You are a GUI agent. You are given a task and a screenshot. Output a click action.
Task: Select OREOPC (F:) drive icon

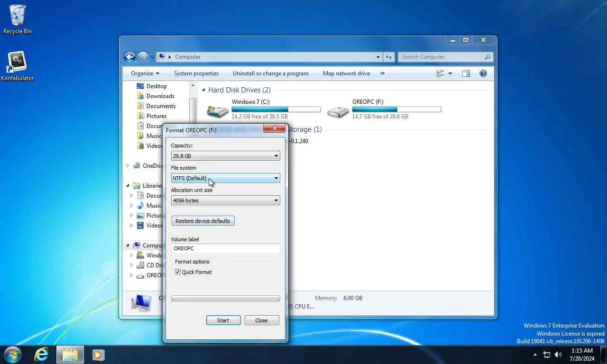(338, 111)
